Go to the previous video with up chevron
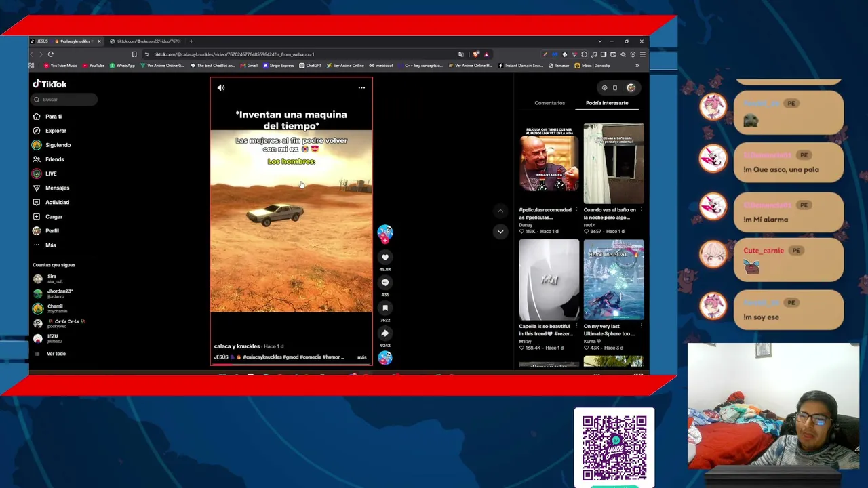 click(500, 211)
